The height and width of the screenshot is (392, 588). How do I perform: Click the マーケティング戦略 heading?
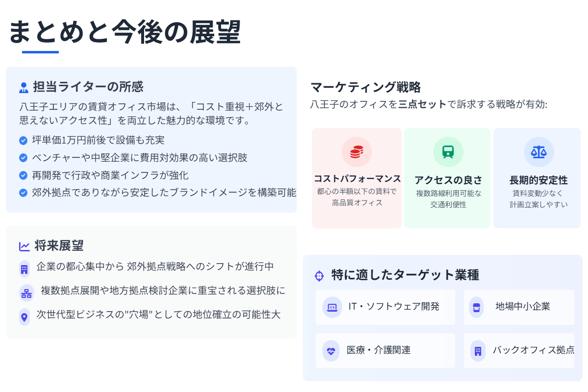point(366,87)
